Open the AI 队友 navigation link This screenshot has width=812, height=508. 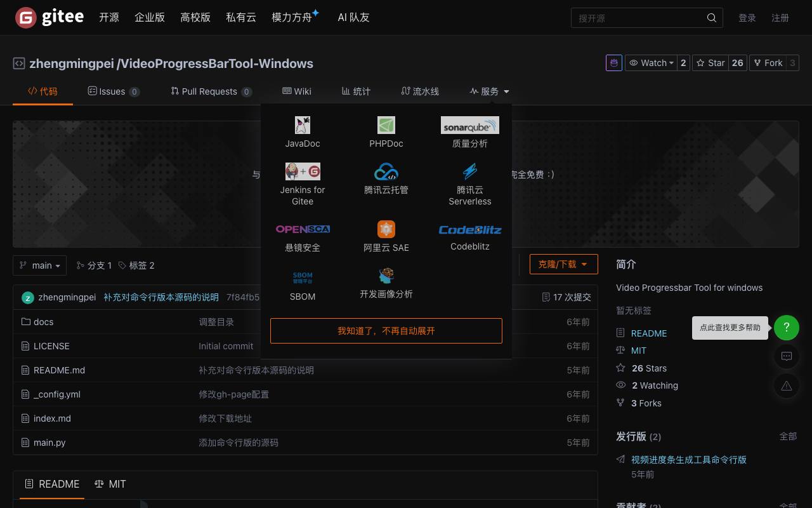353,18
